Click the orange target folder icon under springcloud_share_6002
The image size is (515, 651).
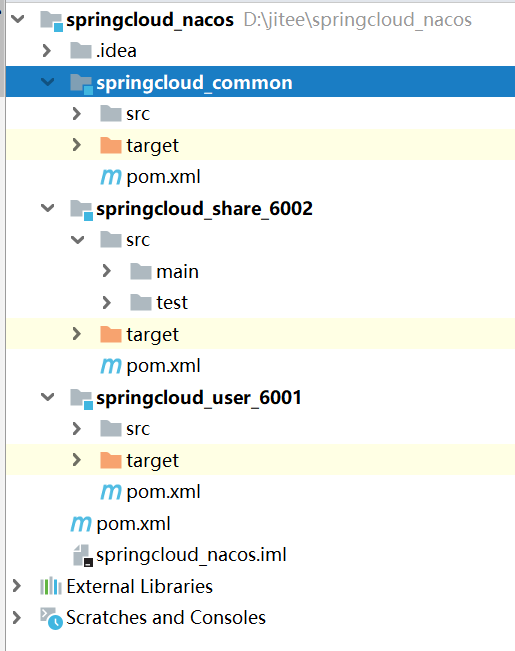(x=111, y=334)
